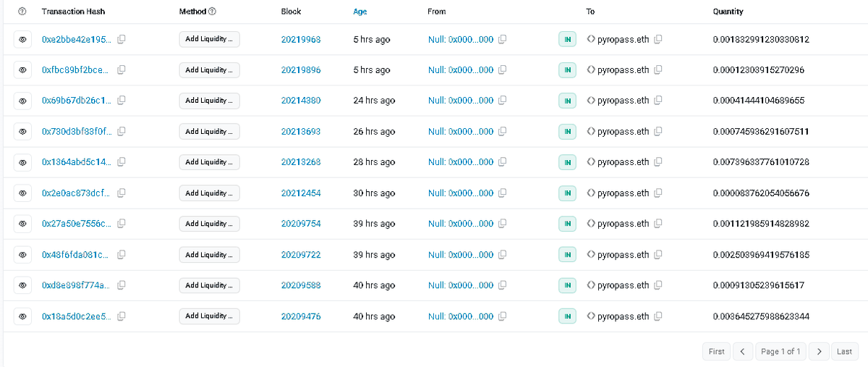
Task: Copy pyropass.eth address in block 20212454 row
Action: [658, 193]
